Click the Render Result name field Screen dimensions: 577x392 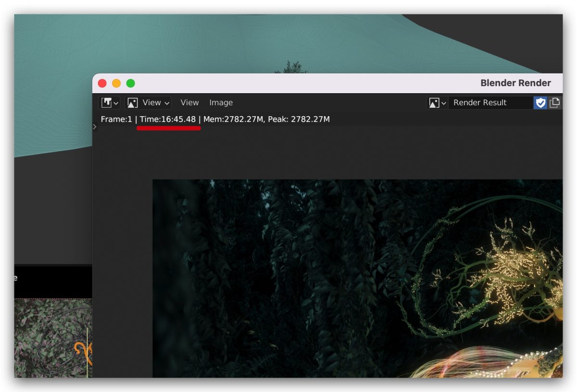(490, 103)
